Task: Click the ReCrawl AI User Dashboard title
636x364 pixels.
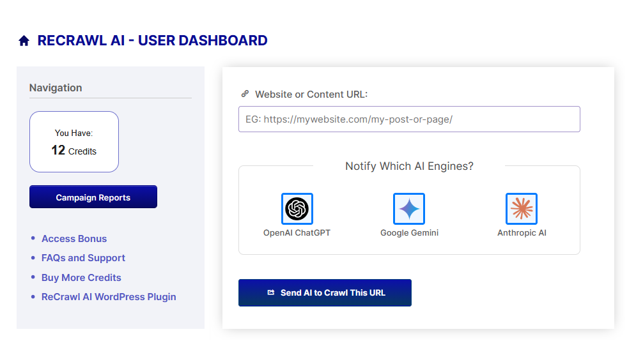Action: click(x=152, y=41)
